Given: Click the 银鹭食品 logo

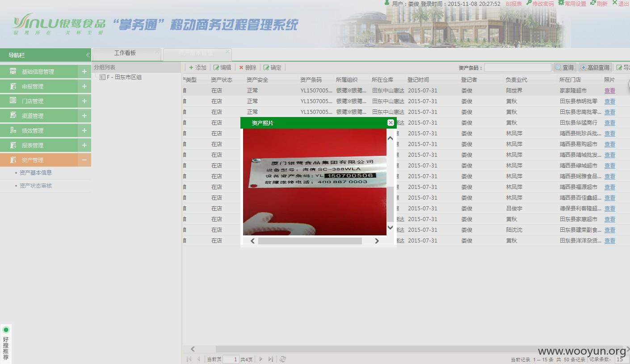Looking at the screenshot, I should tap(59, 25).
